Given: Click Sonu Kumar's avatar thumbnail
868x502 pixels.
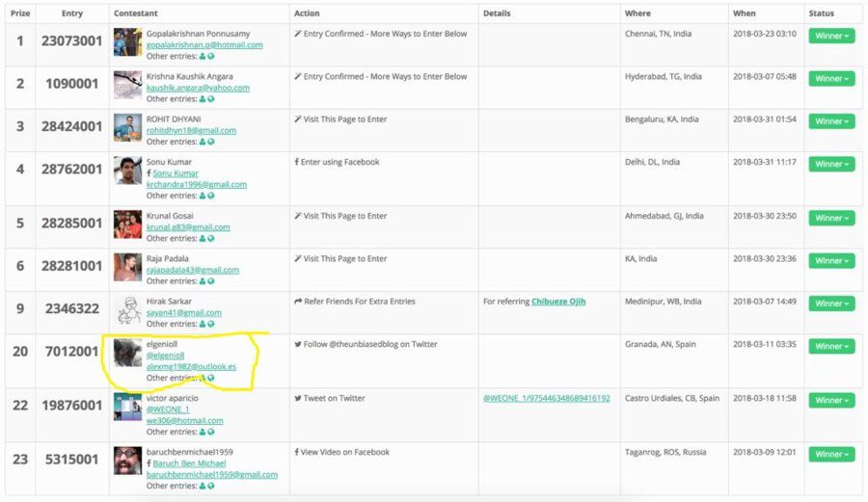Looking at the screenshot, I should [128, 171].
